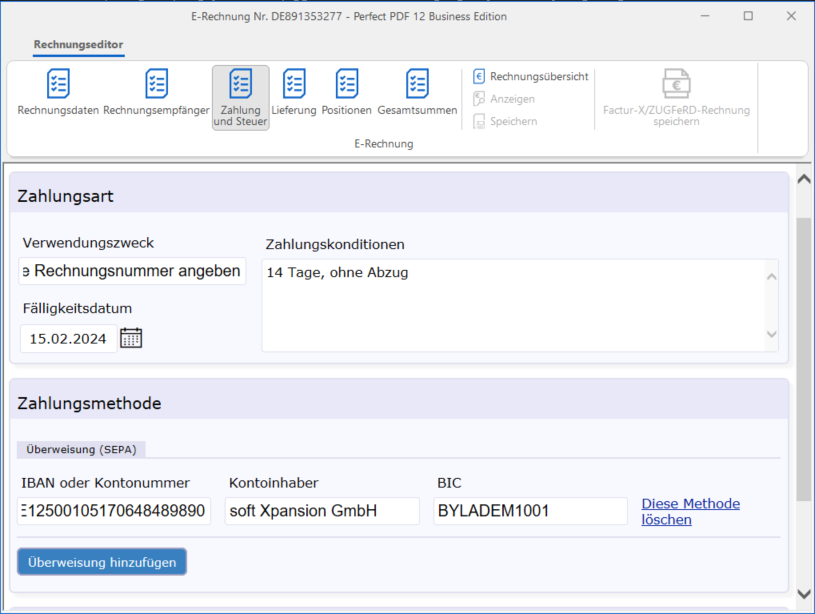
Task: Click inside the Zahlungskonditionen text area
Action: 512,305
